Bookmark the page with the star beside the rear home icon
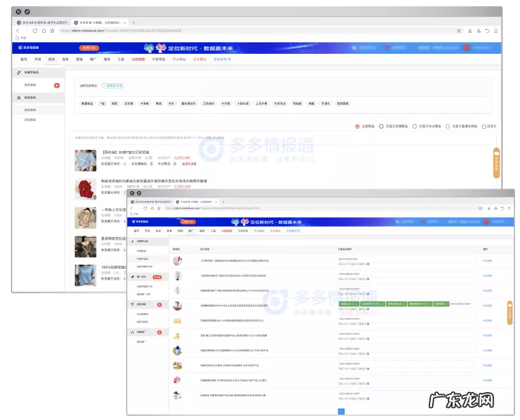Image resolution: width=520 pixels, height=420 pixels. [x=52, y=31]
